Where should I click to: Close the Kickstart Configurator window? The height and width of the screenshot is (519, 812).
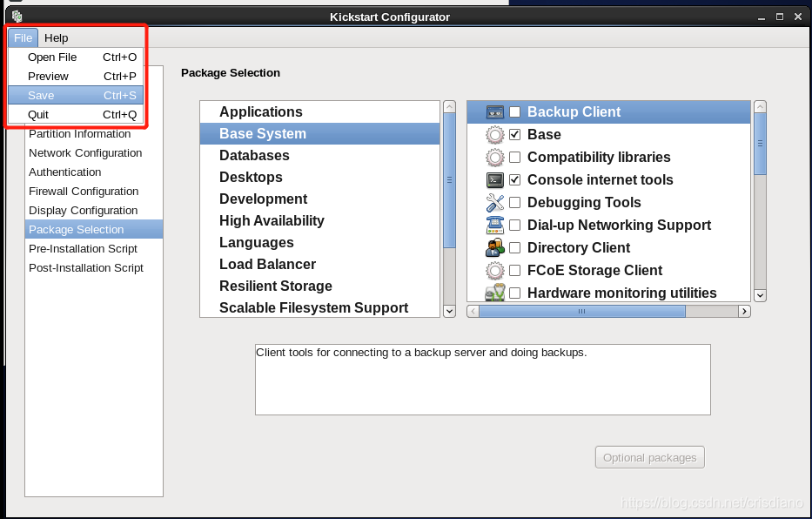(x=798, y=17)
